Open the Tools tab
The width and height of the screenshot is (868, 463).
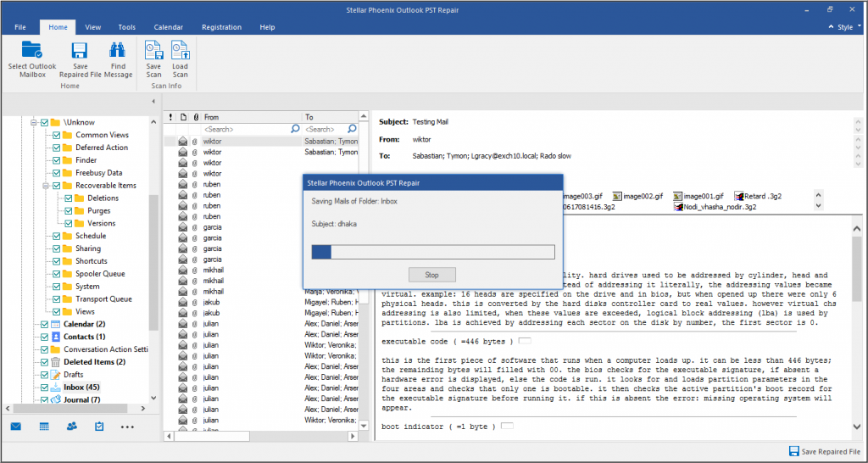click(127, 27)
